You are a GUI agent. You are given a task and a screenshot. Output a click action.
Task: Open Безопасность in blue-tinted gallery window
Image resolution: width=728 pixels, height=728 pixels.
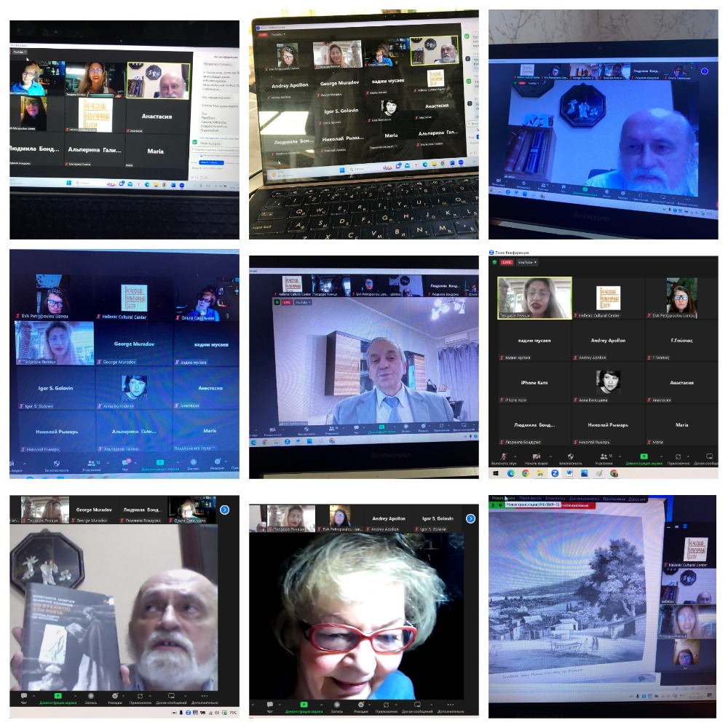[x=57, y=466]
